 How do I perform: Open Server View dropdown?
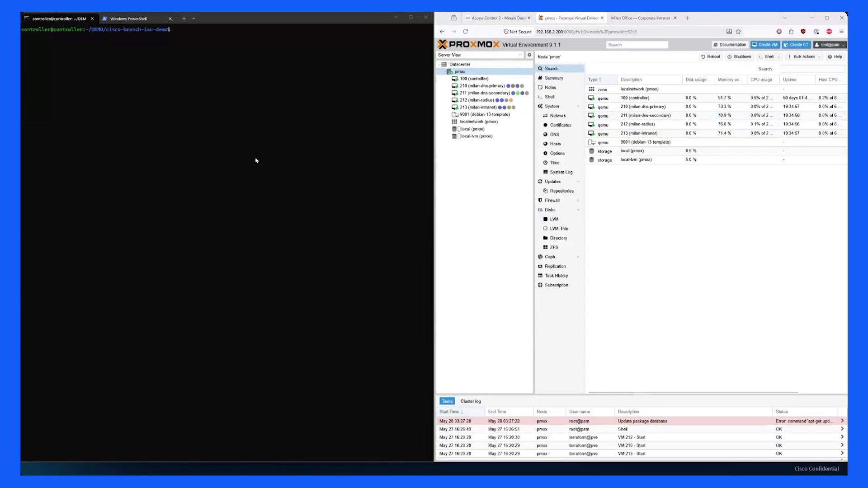coord(480,55)
